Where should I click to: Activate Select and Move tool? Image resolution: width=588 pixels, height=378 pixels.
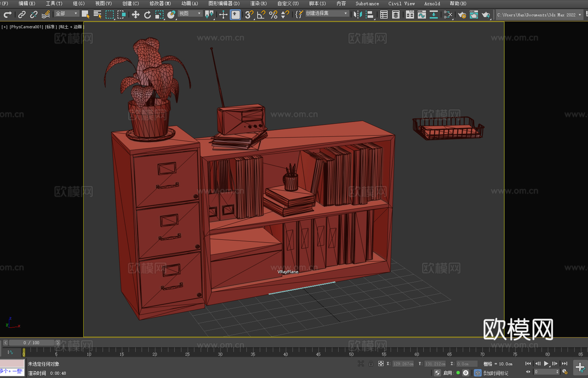(x=136, y=14)
